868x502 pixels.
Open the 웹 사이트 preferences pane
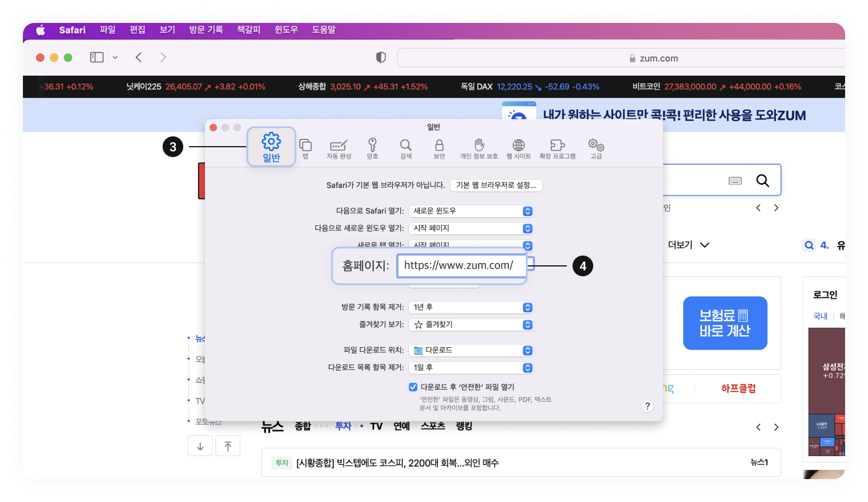(x=518, y=147)
